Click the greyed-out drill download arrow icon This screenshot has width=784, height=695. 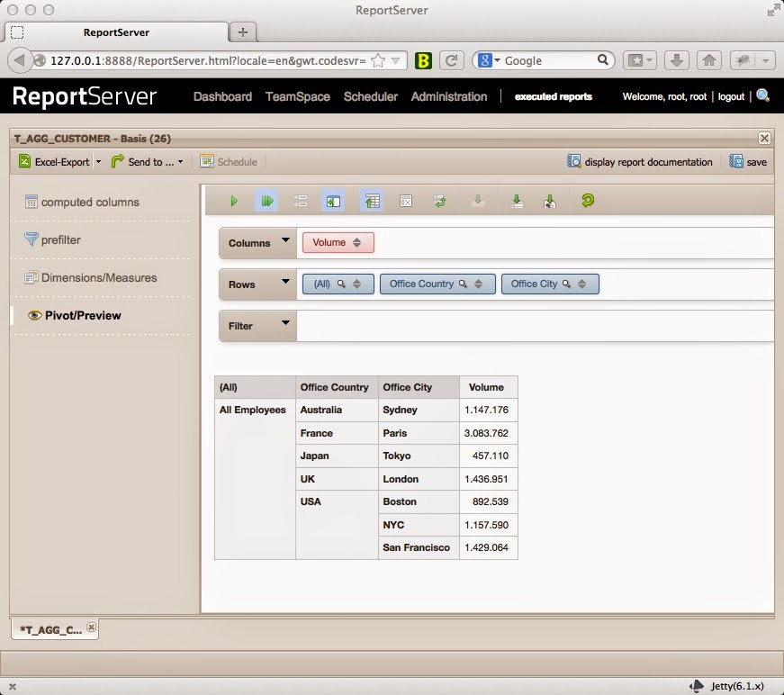[478, 201]
